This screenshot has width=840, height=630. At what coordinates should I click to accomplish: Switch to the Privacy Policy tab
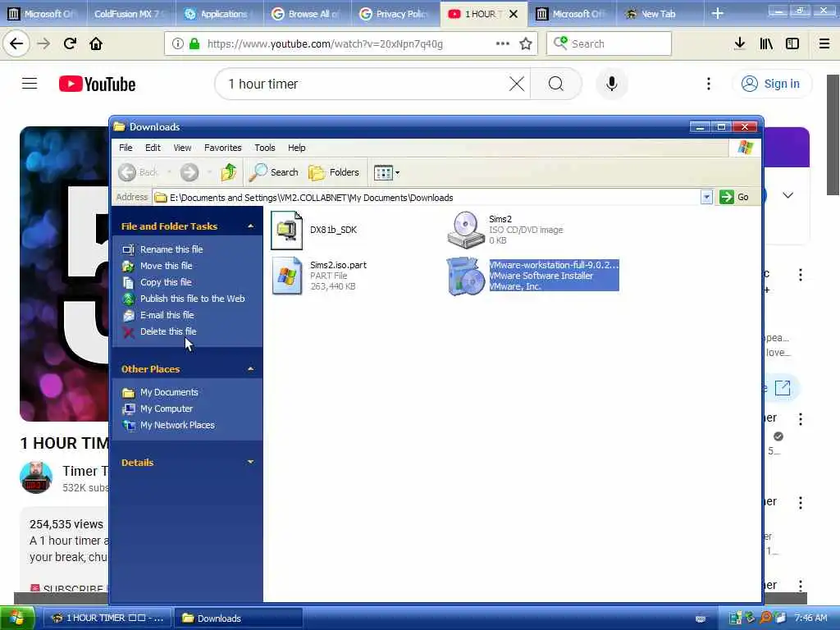click(x=395, y=14)
